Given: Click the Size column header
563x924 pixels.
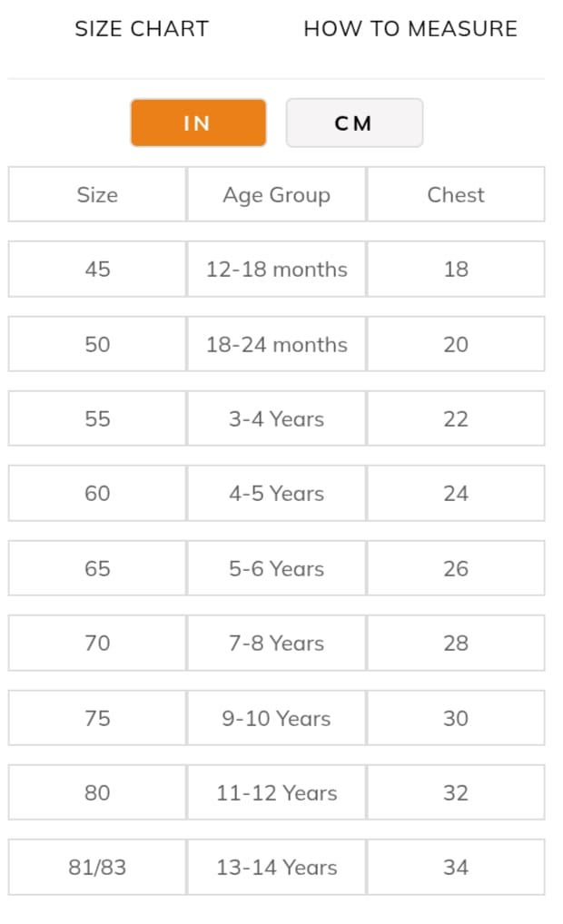Looking at the screenshot, I should [97, 194].
